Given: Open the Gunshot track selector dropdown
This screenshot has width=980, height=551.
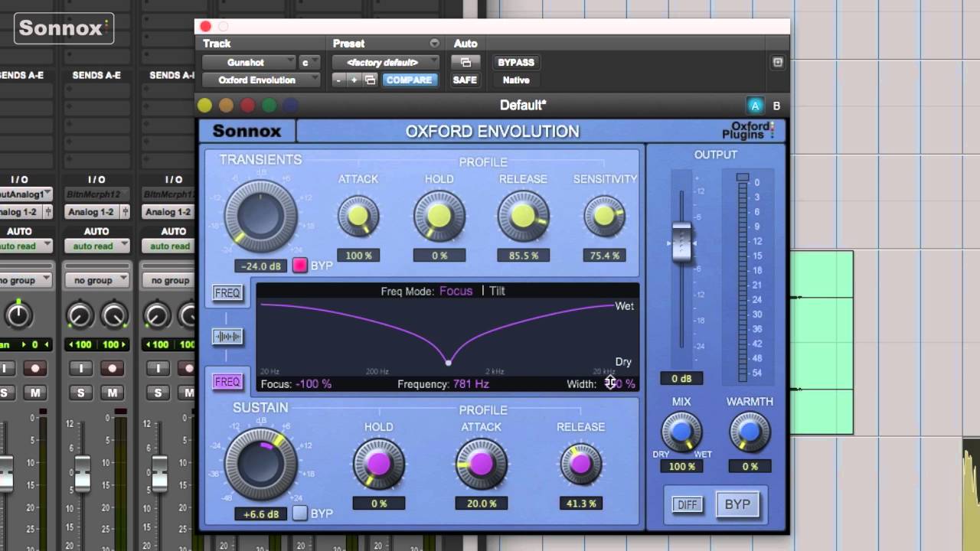Looking at the screenshot, I should click(x=250, y=62).
